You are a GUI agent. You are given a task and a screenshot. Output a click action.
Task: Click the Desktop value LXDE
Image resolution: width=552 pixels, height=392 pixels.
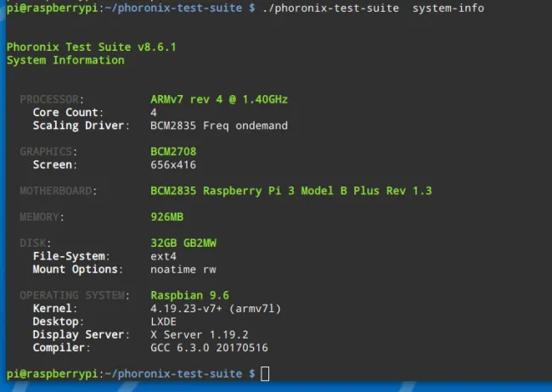[x=163, y=322]
